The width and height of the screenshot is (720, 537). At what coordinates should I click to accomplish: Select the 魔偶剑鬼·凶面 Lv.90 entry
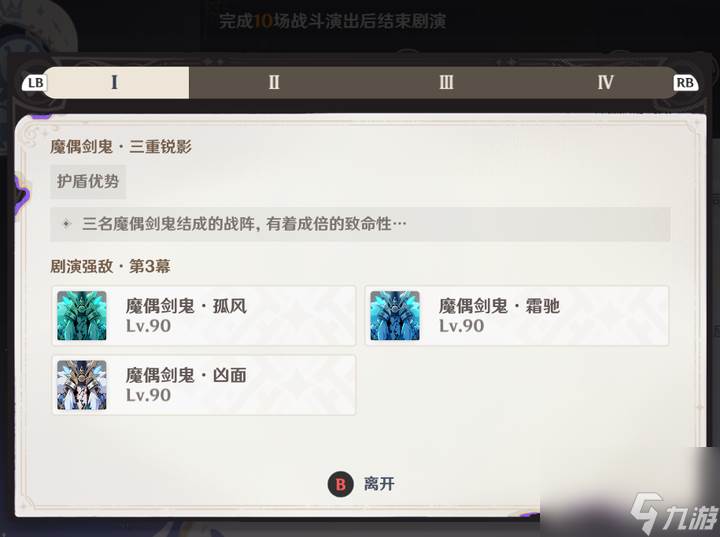tap(204, 385)
